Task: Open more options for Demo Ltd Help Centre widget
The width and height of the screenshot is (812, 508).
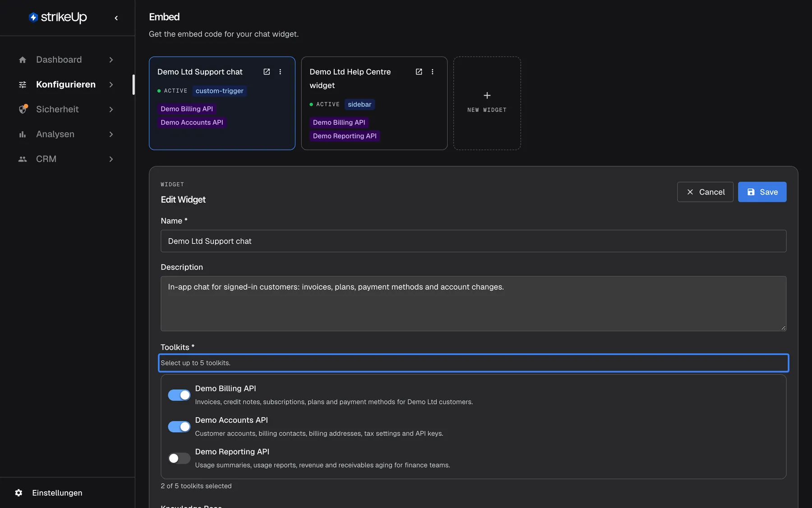Action: tap(432, 72)
